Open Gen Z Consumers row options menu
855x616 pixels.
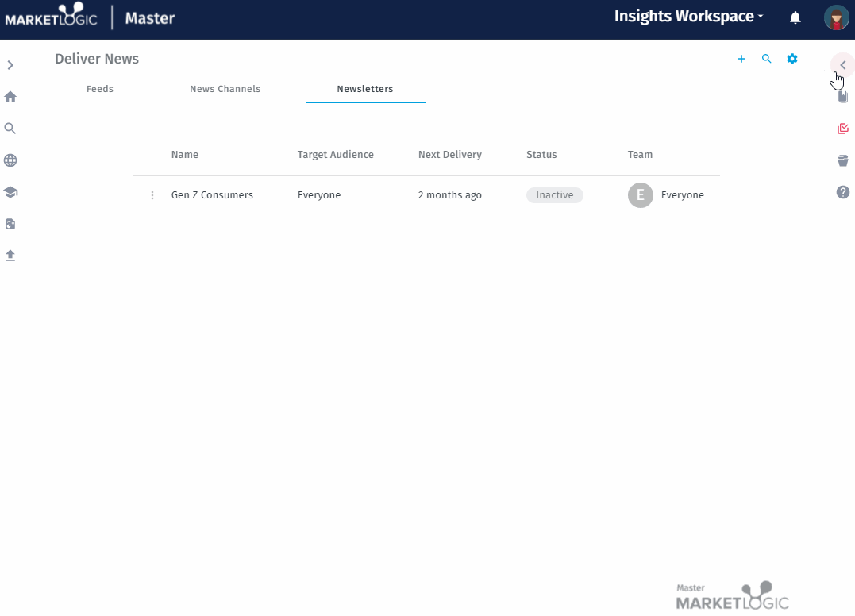[152, 195]
